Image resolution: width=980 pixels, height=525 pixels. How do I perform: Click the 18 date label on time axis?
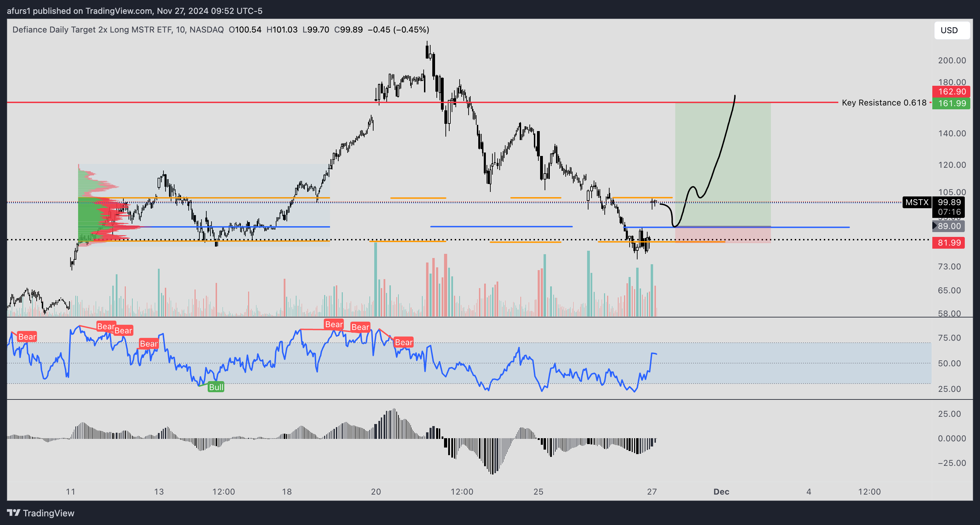pos(287,491)
